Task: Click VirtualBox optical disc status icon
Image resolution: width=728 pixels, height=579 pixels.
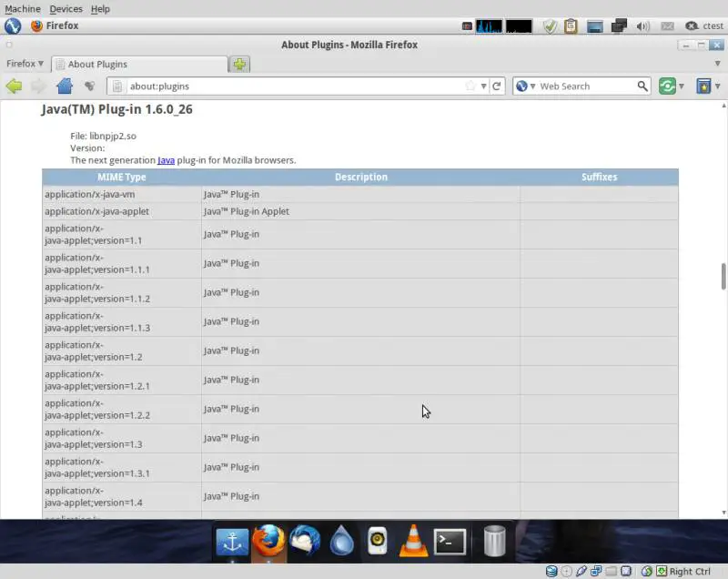Action: click(x=566, y=571)
